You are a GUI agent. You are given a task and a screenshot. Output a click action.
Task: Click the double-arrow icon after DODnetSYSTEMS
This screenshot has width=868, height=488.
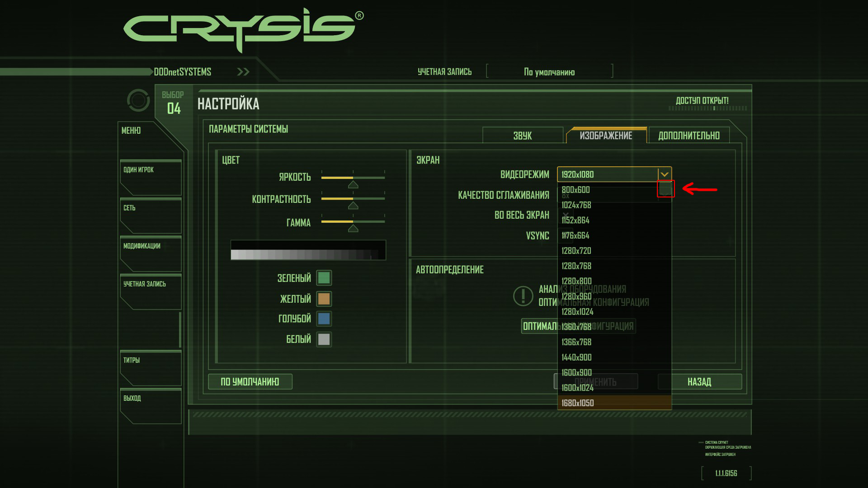[x=243, y=72]
